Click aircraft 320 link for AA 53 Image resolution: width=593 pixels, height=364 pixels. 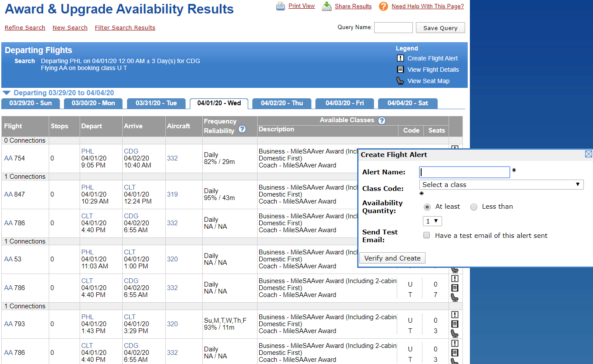(172, 259)
